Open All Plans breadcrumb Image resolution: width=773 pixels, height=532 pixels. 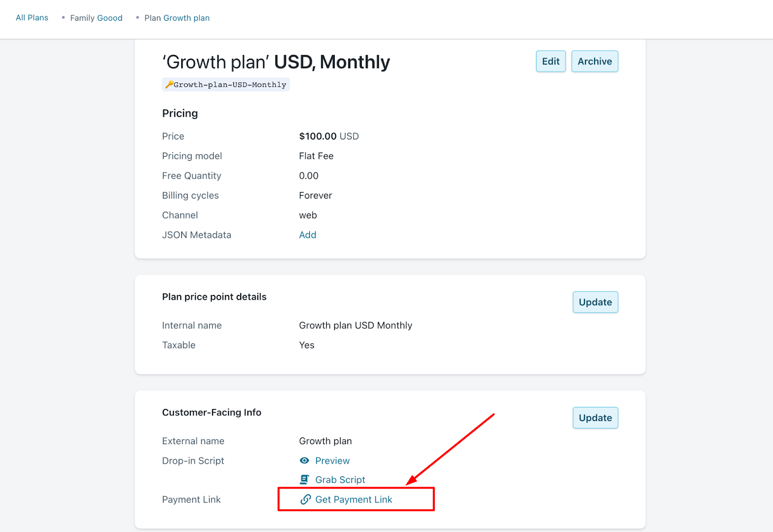(32, 18)
